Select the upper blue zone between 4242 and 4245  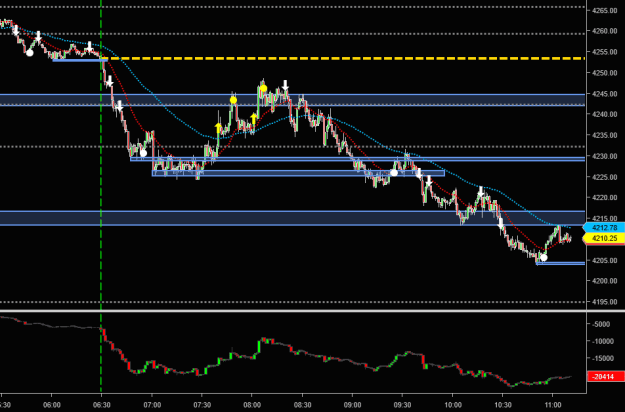point(293,100)
